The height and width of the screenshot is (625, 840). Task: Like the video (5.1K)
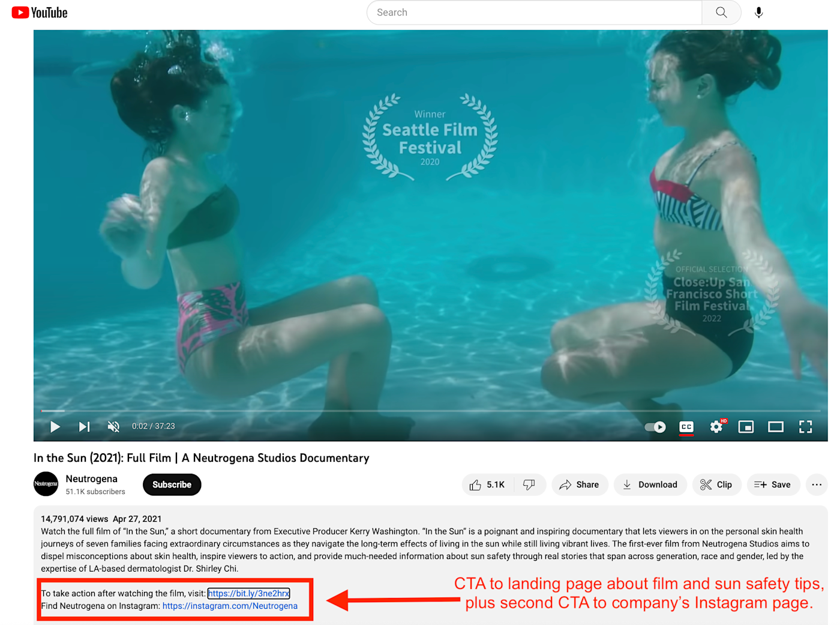tap(487, 485)
